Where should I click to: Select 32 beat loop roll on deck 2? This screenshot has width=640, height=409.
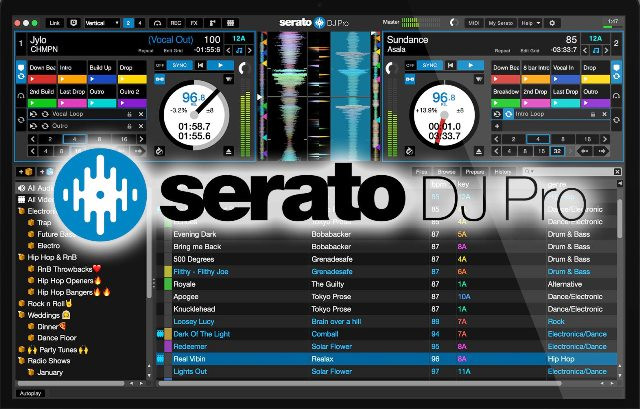click(x=557, y=151)
